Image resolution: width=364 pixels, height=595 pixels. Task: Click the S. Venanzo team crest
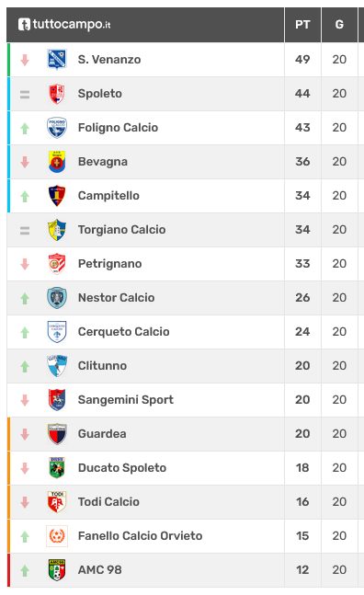[57, 60]
